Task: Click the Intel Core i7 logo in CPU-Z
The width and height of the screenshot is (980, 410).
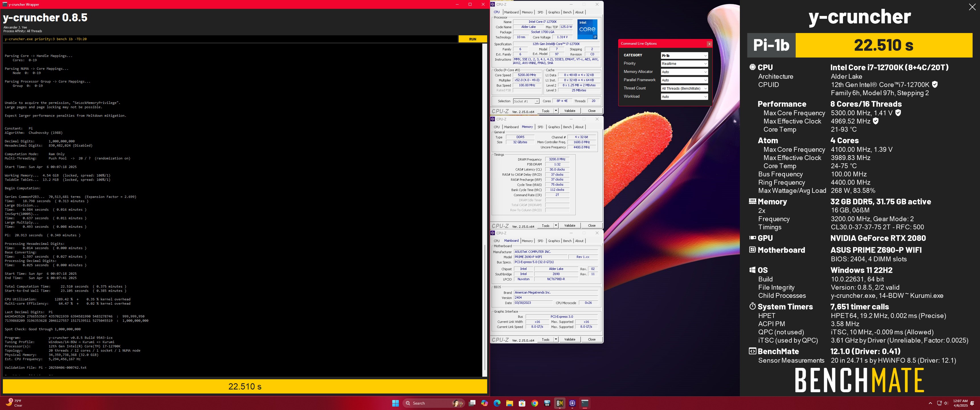Action: tap(587, 29)
